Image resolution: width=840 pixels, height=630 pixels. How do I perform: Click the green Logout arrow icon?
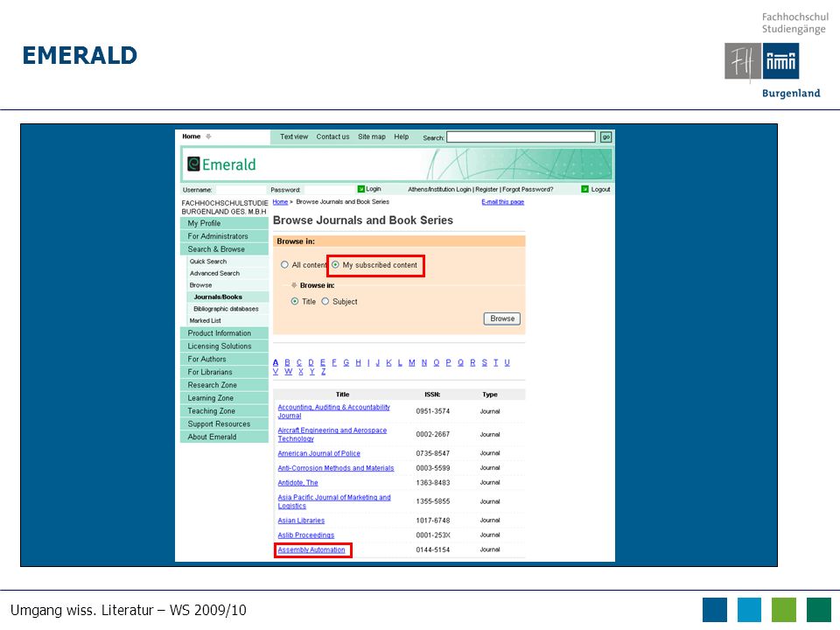click(x=585, y=189)
